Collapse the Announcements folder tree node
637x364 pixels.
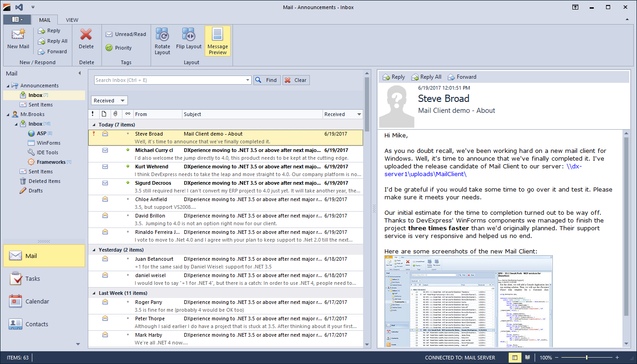(x=8, y=86)
